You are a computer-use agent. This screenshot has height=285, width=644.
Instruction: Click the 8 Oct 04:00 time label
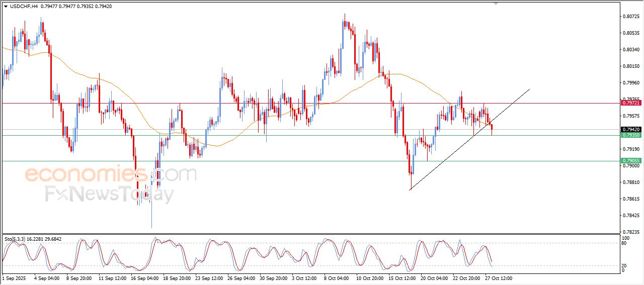pyautogui.click(x=337, y=277)
